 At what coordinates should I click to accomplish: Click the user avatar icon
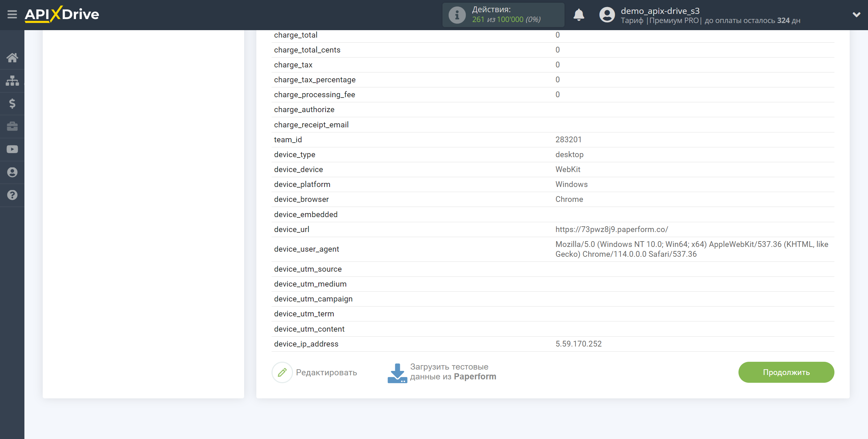[x=607, y=15]
